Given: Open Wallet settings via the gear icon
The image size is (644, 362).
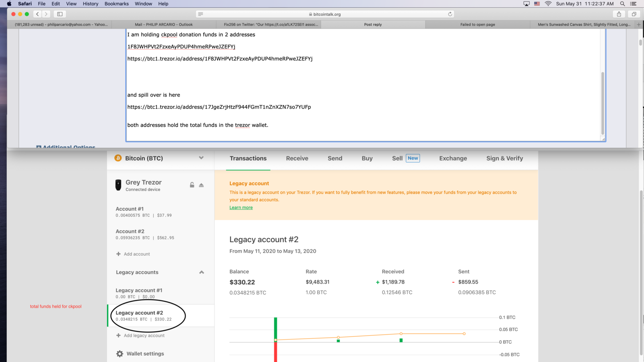Looking at the screenshot, I should (x=120, y=354).
